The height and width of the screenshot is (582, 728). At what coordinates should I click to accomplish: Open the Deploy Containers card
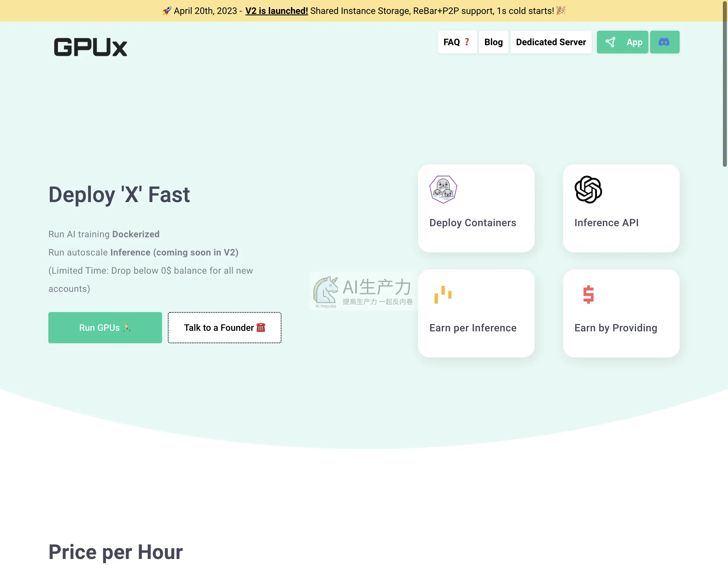point(476,208)
